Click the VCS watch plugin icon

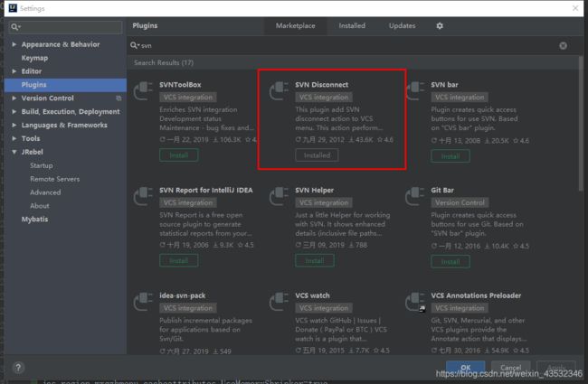point(279,301)
